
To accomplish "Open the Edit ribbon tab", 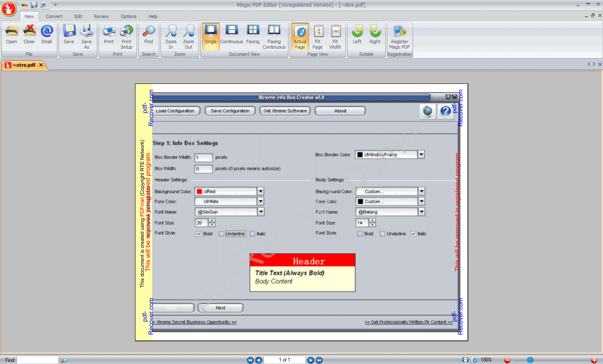I will (78, 16).
